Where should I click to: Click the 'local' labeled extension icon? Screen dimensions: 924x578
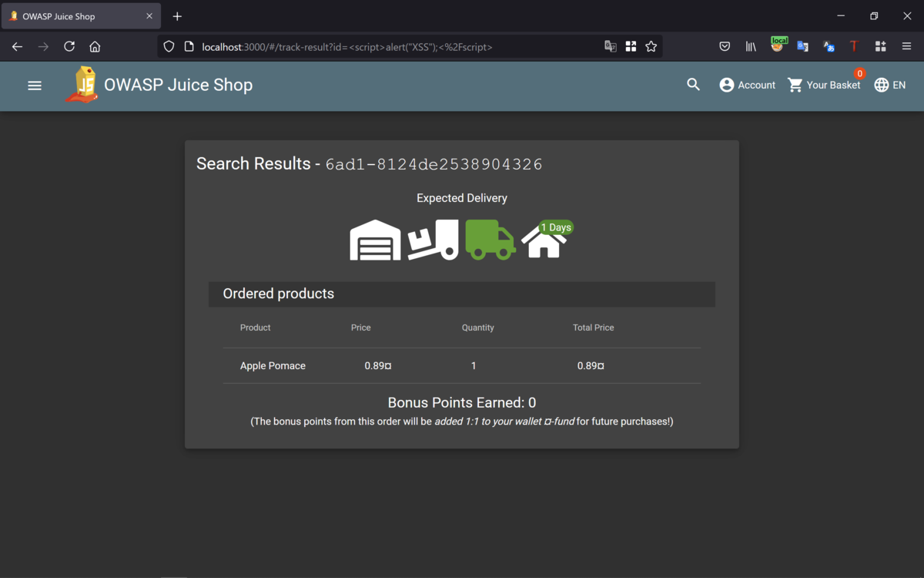pyautogui.click(x=778, y=45)
